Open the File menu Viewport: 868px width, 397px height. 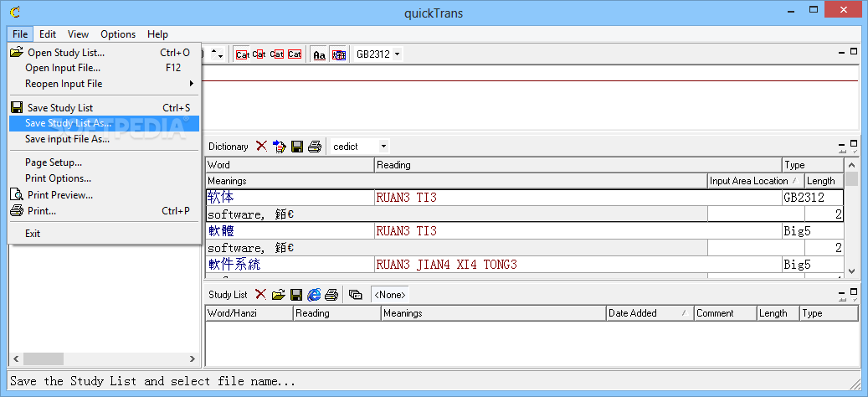tap(20, 34)
